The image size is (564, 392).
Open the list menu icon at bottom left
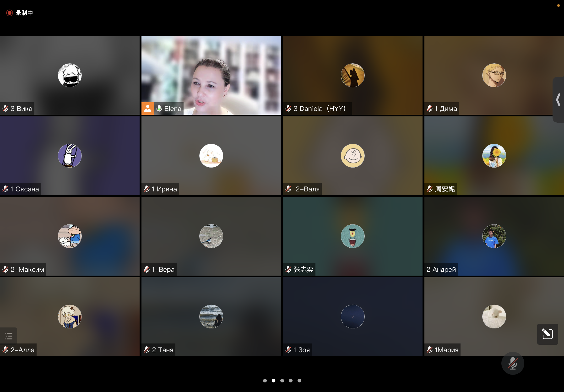tap(9, 336)
